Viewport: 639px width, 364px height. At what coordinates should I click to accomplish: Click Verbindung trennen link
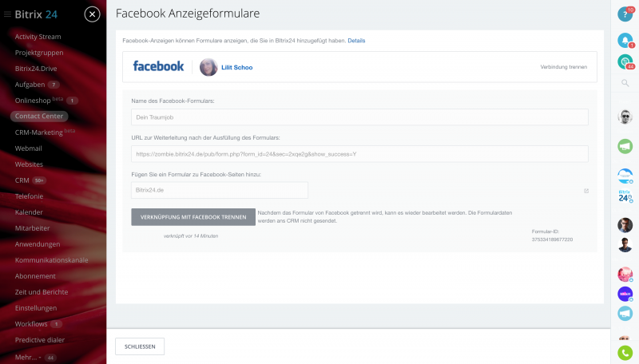[x=564, y=67]
